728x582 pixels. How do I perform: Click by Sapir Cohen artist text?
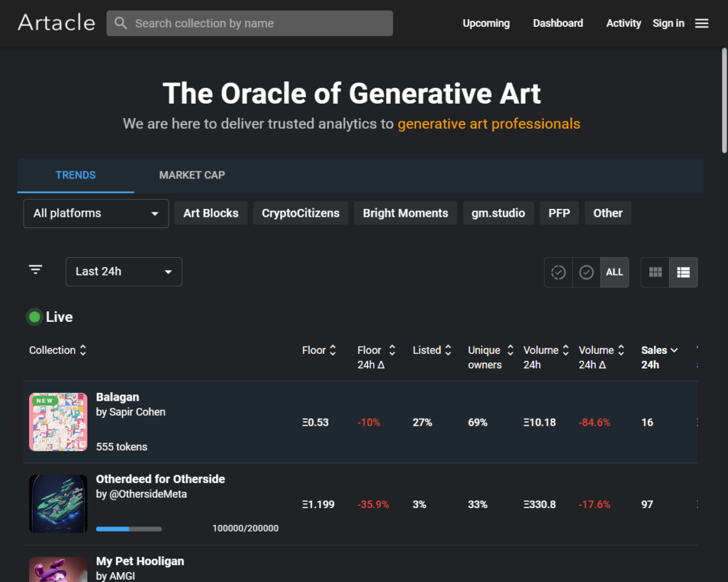click(131, 412)
